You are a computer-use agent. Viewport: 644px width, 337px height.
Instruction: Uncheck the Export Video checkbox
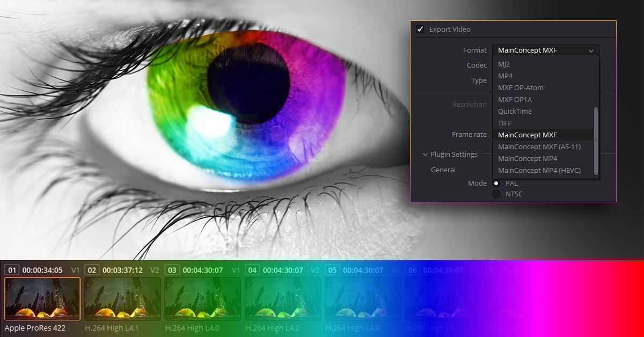tap(418, 30)
